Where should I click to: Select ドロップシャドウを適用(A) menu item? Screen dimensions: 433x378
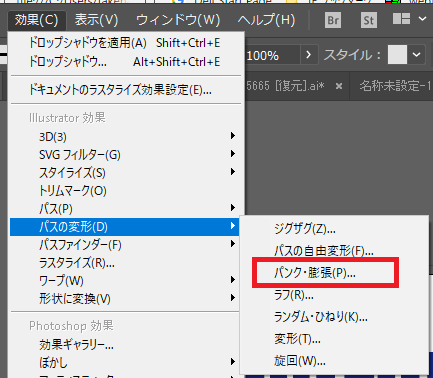click(126, 43)
